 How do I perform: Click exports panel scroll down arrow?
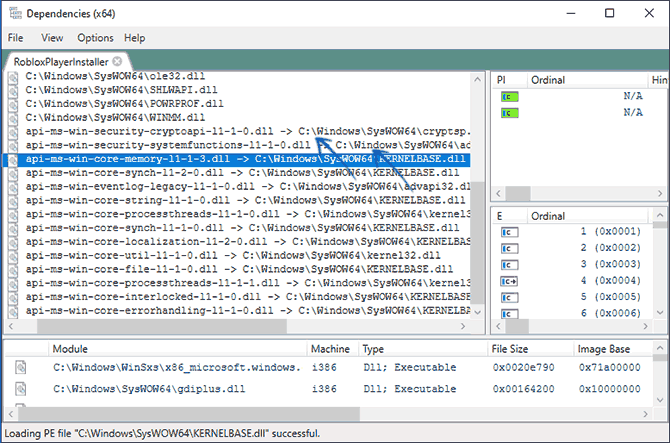coord(660,313)
